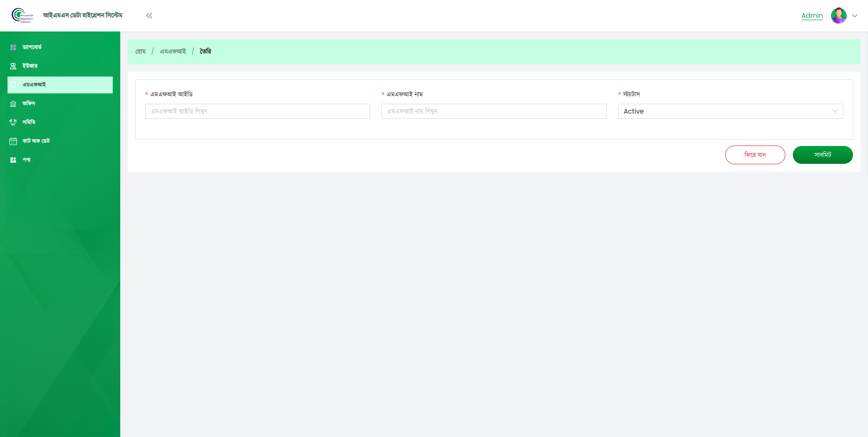
Task: Click the arrow inside the status select
Action: (835, 111)
